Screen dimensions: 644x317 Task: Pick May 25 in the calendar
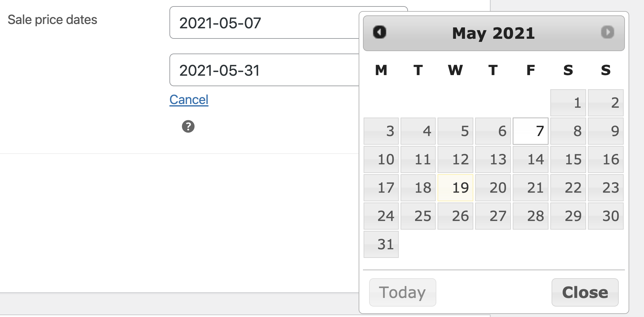pos(418,216)
